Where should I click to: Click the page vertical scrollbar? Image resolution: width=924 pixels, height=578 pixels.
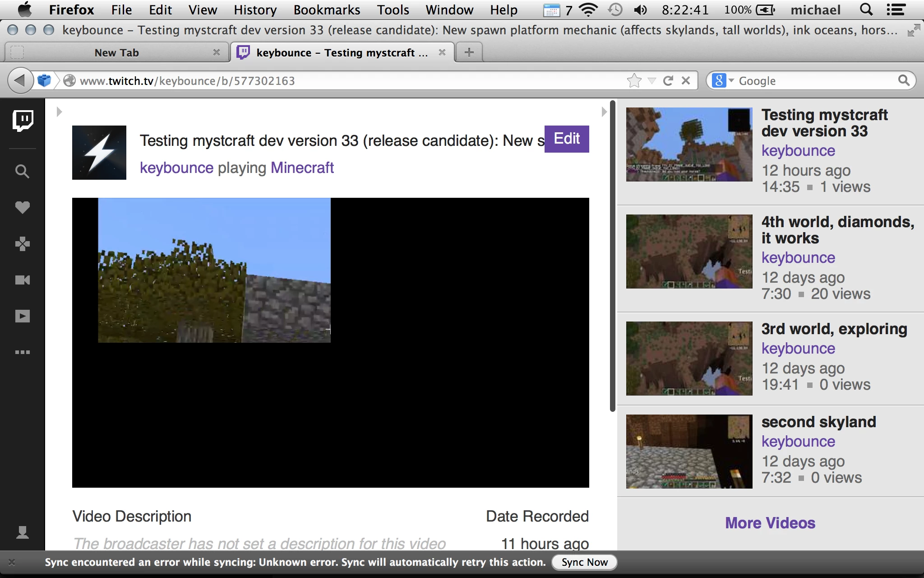pos(613,256)
